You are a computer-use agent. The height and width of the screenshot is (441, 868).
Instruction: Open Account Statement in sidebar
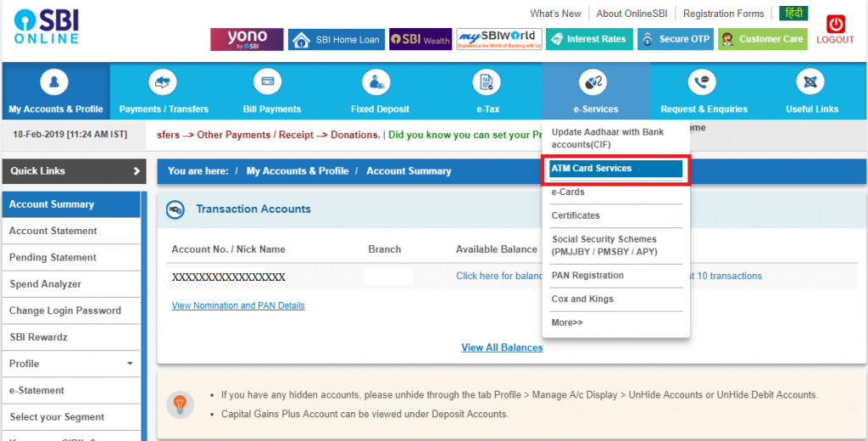(x=72, y=231)
